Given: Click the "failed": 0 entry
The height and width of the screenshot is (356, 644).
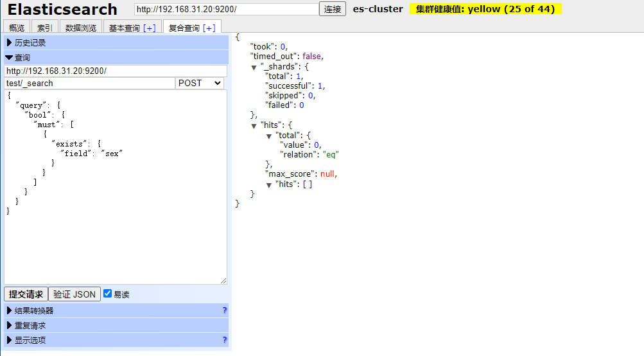Looking at the screenshot, I should [x=284, y=105].
